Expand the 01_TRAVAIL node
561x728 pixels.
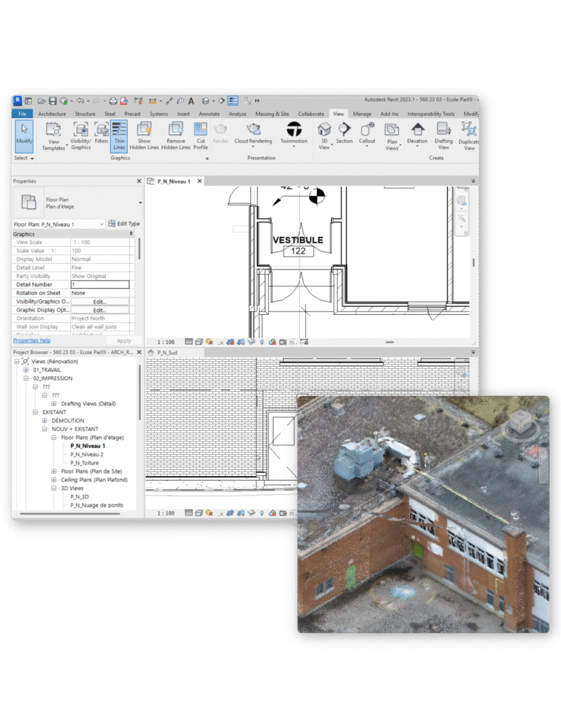pyautogui.click(x=26, y=370)
